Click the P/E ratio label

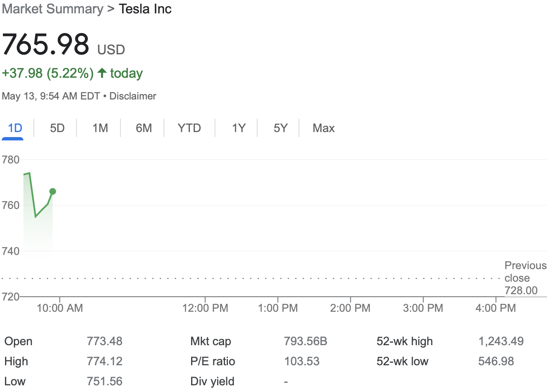(213, 361)
